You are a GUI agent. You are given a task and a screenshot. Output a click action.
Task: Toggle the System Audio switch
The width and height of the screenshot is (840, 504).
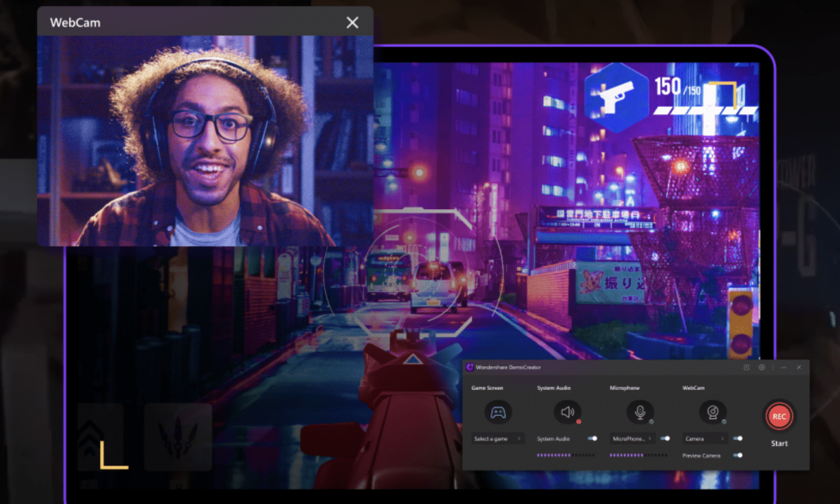click(592, 438)
